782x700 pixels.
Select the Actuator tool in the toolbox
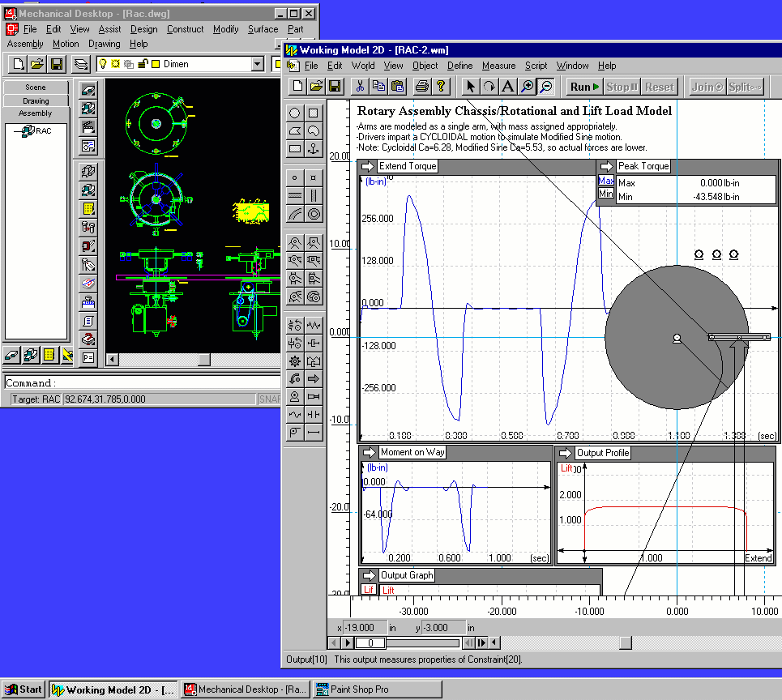pyautogui.click(x=313, y=397)
